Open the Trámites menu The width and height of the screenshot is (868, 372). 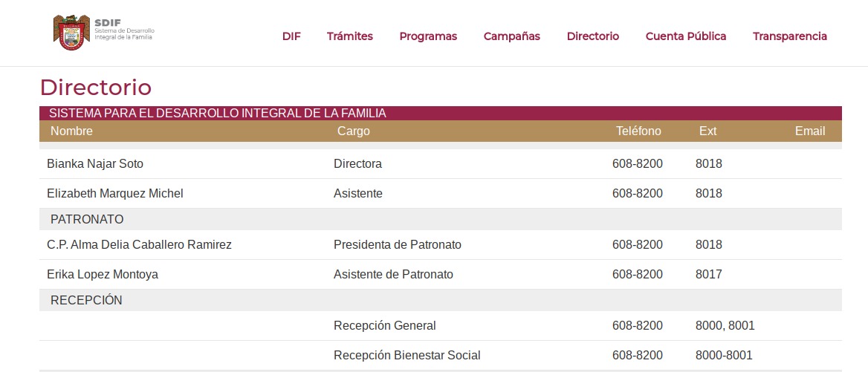[350, 36]
